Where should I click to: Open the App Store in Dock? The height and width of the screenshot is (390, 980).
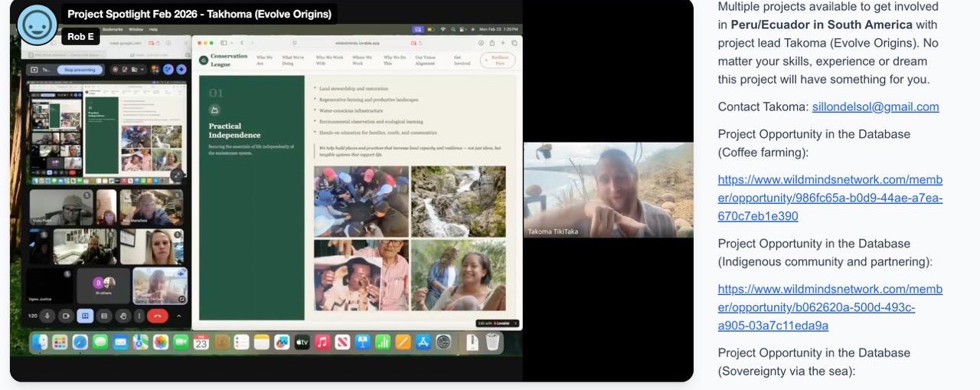pos(423,342)
